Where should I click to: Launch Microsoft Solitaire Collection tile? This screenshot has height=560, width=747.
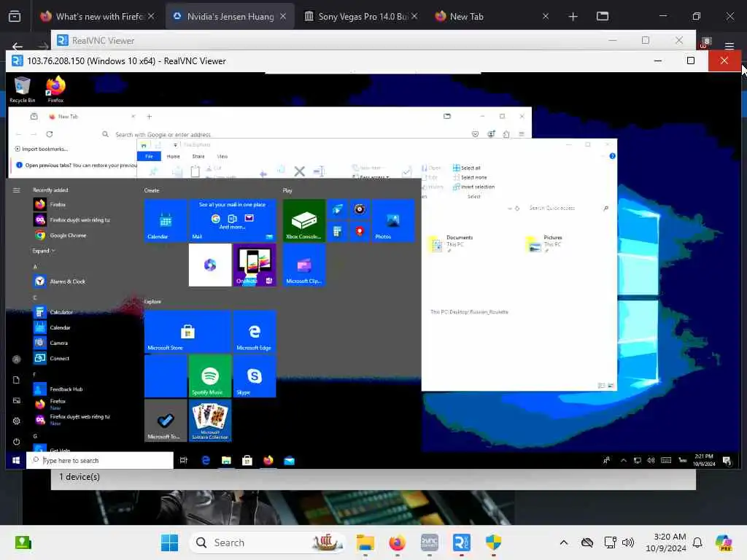[209, 421]
